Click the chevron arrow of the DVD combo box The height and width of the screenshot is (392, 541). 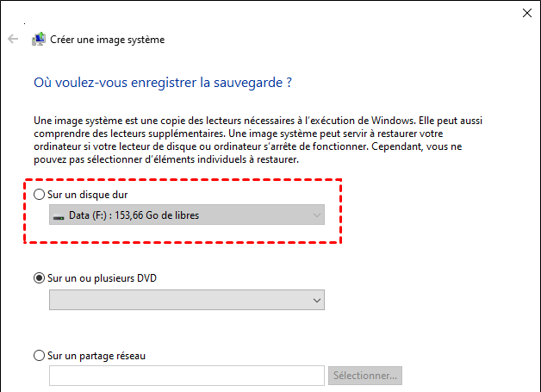tap(317, 299)
